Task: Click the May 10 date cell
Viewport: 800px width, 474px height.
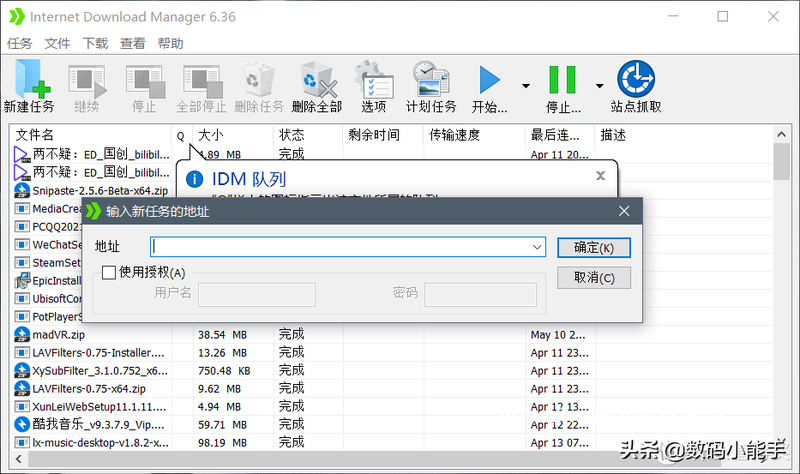Action: 558,335
